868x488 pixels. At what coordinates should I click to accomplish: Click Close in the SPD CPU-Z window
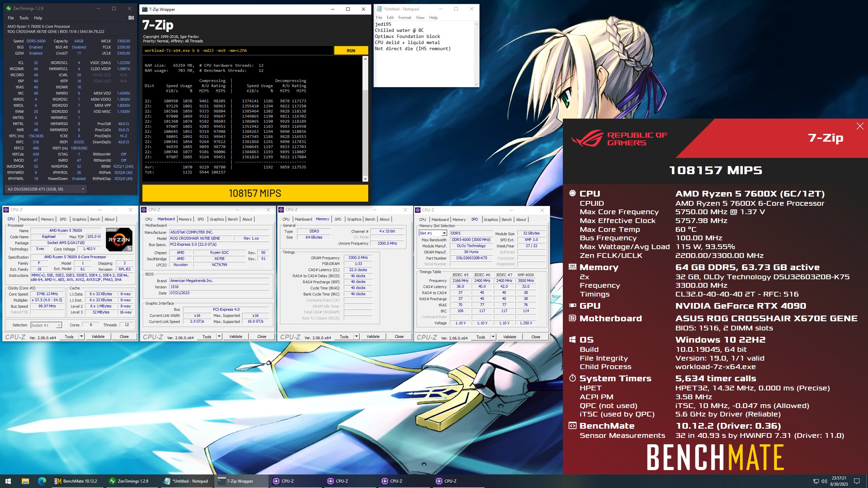click(x=536, y=337)
